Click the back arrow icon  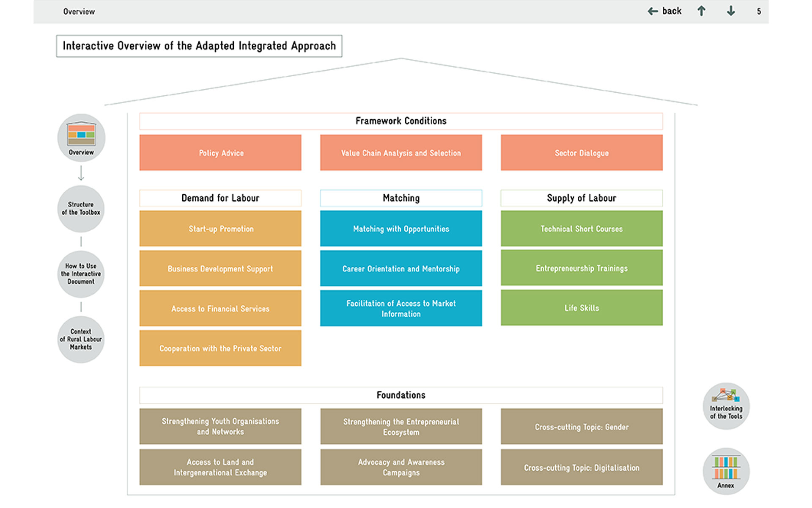pyautogui.click(x=653, y=11)
